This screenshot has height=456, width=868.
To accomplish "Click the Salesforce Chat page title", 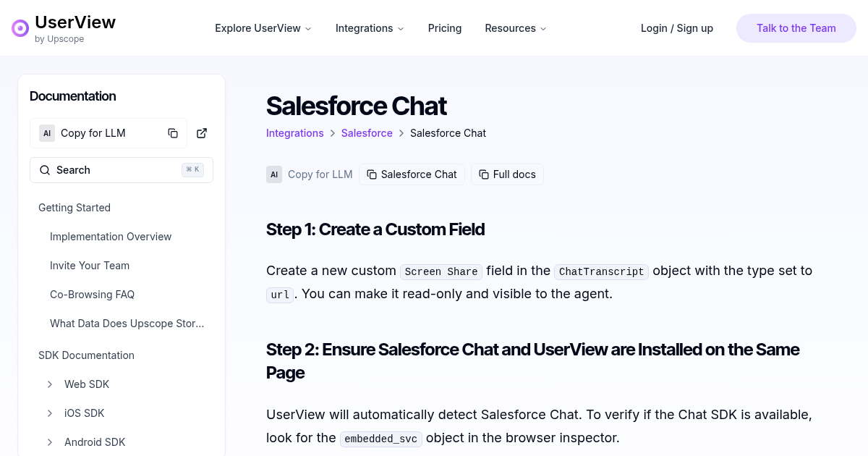I will click(357, 106).
